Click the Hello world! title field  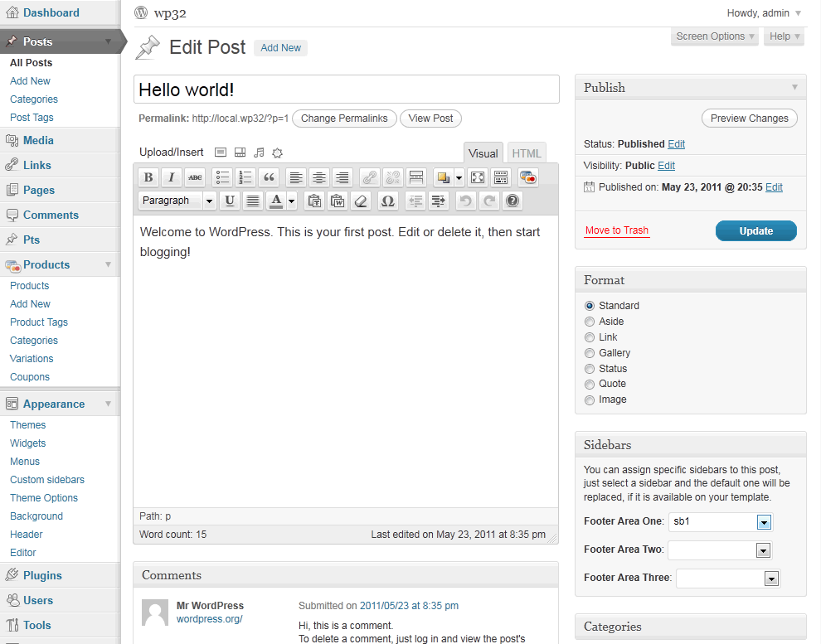pos(346,90)
